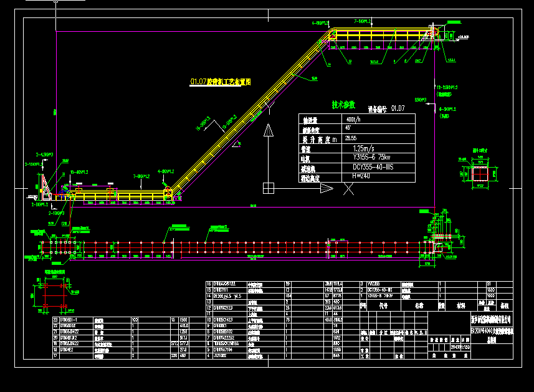Click the belt speed value 1.25m/s
Image resolution: width=534 pixels, height=392 pixels.
coord(363,148)
